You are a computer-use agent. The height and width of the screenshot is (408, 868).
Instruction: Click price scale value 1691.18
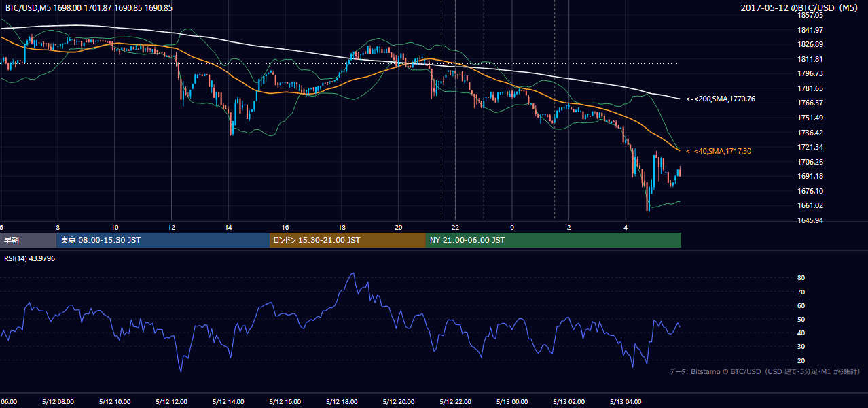[810, 176]
